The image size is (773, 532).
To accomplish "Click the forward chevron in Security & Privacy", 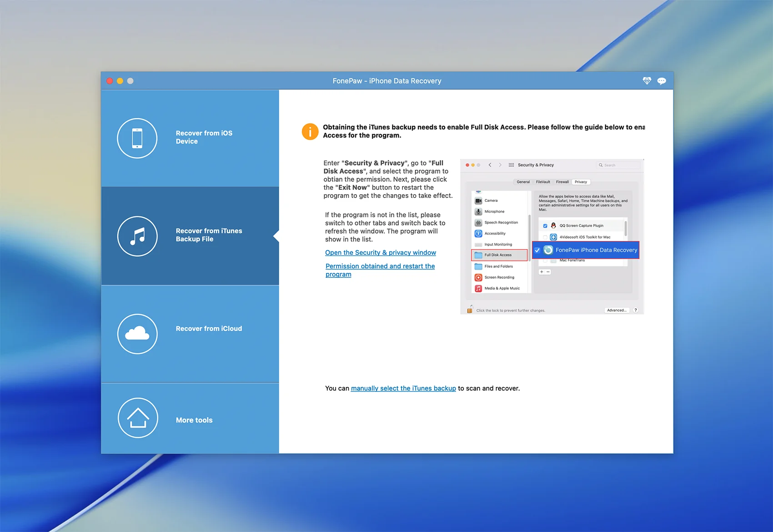I will tap(500, 165).
